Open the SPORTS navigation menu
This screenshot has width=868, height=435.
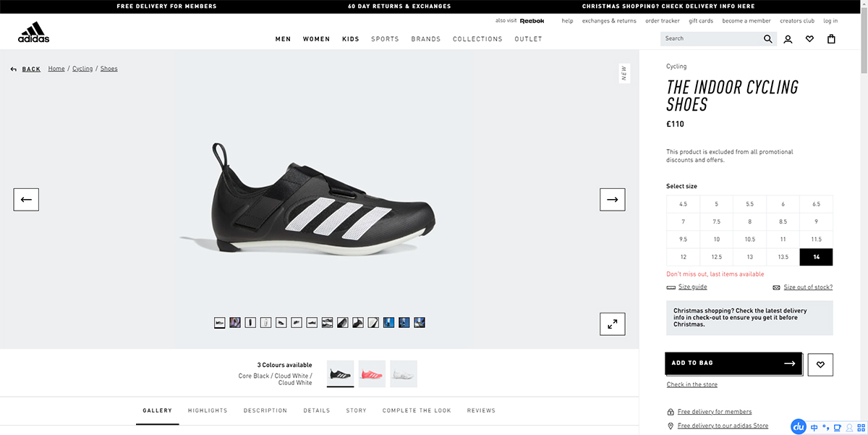coord(385,39)
